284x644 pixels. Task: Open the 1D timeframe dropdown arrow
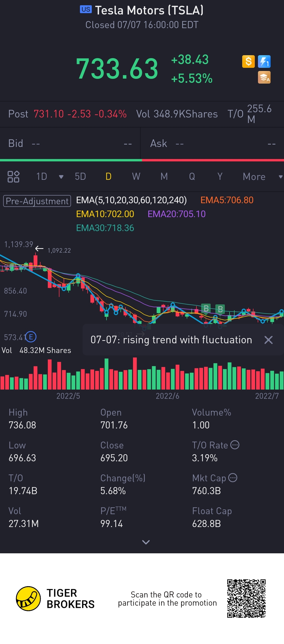(x=61, y=177)
